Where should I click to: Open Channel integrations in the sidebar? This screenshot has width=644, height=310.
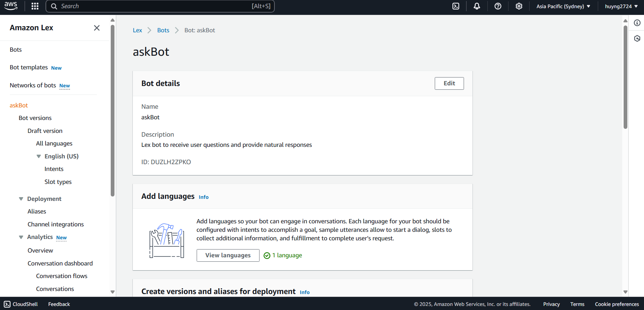tap(55, 224)
